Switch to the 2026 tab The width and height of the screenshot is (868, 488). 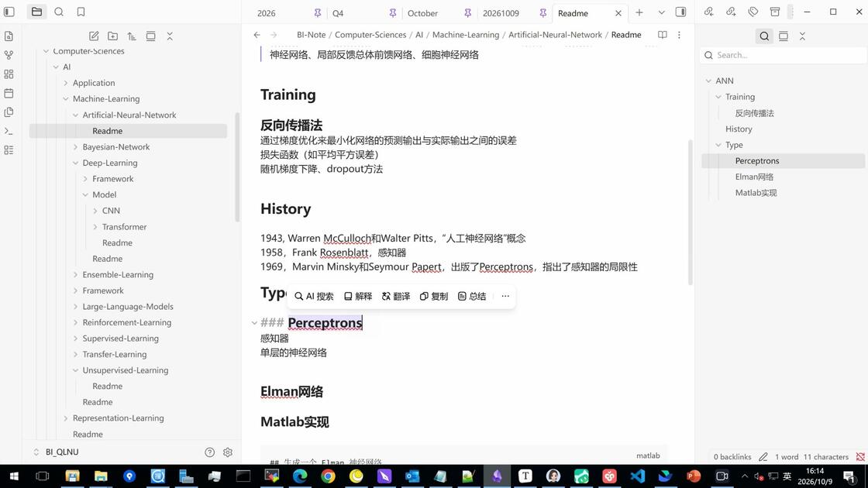[267, 13]
